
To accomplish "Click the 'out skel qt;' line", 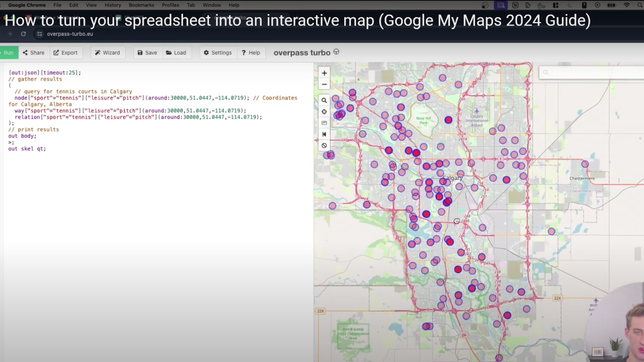I will (x=27, y=149).
